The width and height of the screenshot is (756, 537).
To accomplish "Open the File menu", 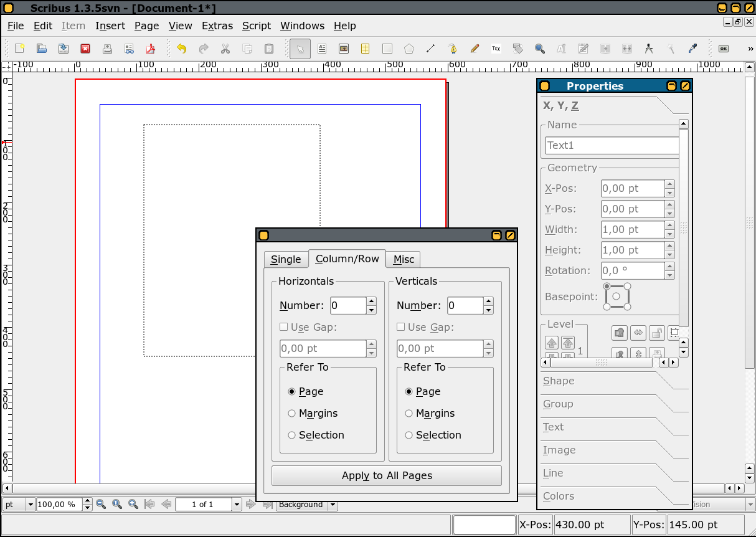I will coord(16,26).
